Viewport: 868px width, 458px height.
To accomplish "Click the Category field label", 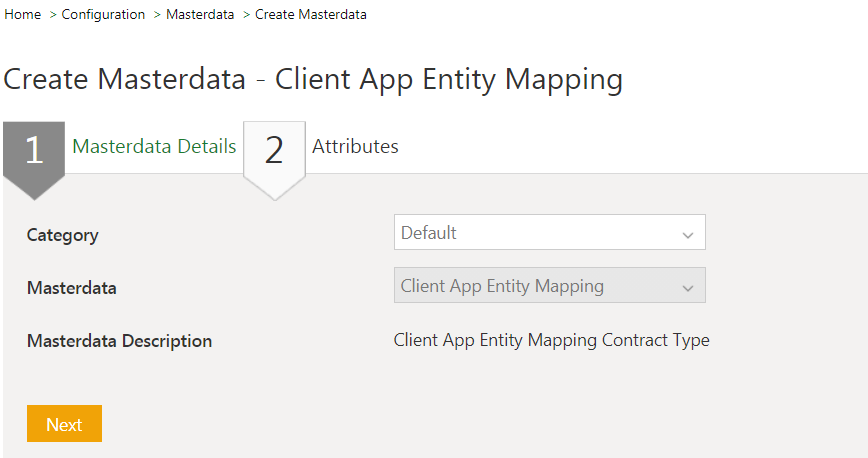I will pos(62,235).
